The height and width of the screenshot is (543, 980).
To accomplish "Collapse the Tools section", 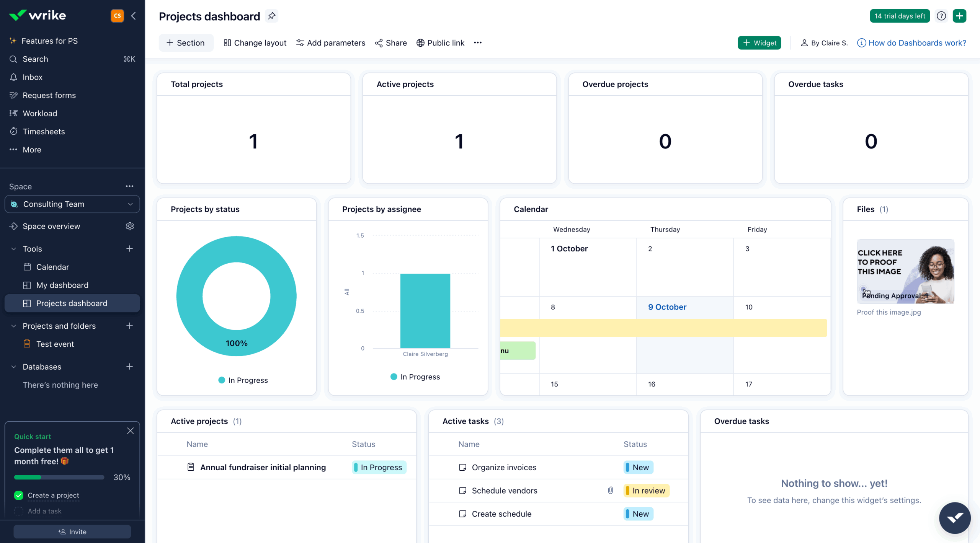I will pos(13,249).
